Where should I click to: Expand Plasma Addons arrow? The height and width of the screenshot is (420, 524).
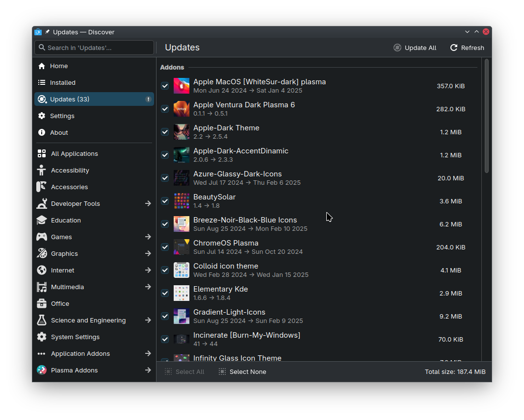(x=148, y=370)
